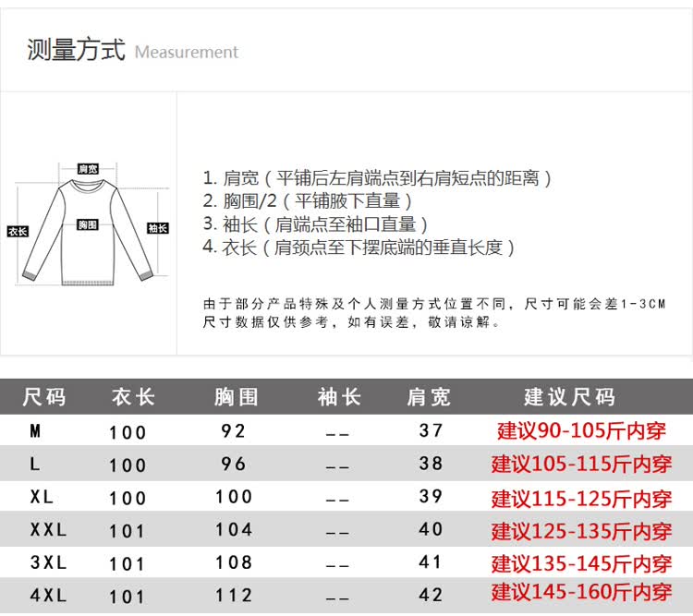Click the 建议尺码 column header

[x=569, y=397]
